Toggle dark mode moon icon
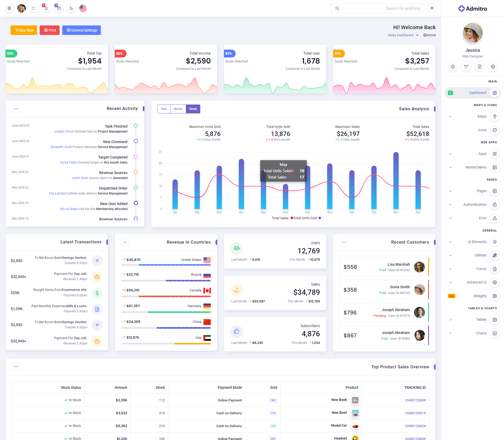This screenshot has width=504, height=440. pyautogui.click(x=71, y=8)
